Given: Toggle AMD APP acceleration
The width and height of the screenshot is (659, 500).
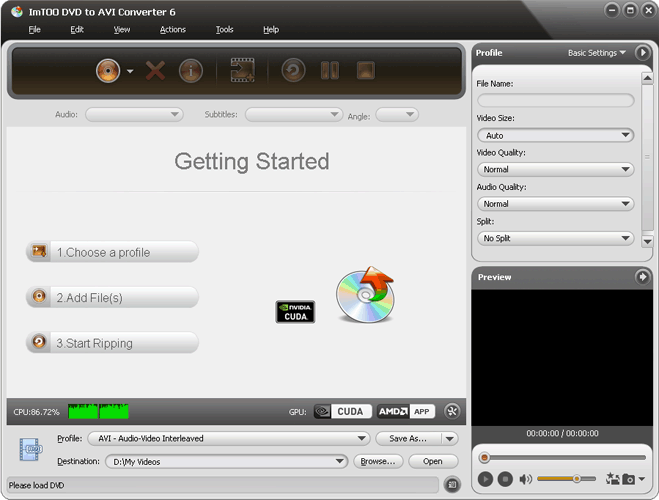Looking at the screenshot, I should pyautogui.click(x=406, y=411).
